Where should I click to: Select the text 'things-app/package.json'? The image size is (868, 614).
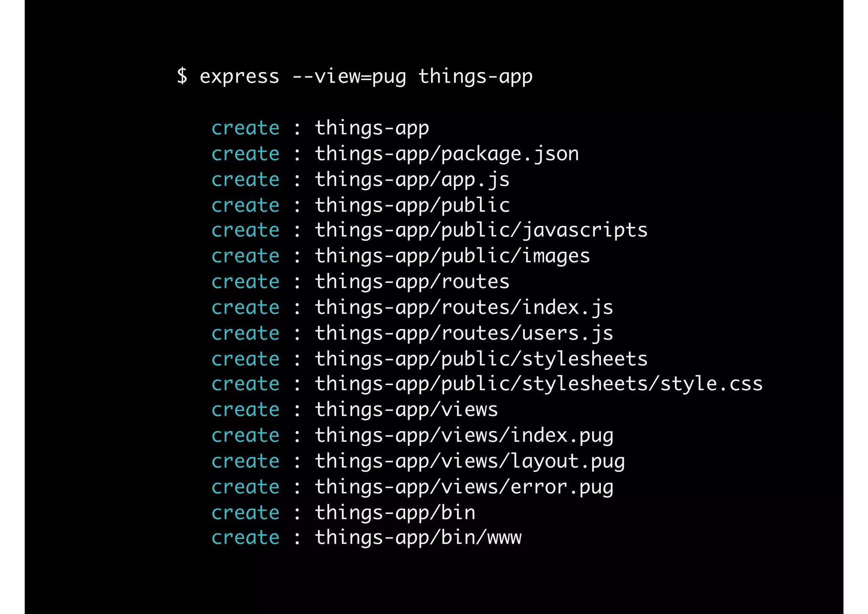(447, 153)
